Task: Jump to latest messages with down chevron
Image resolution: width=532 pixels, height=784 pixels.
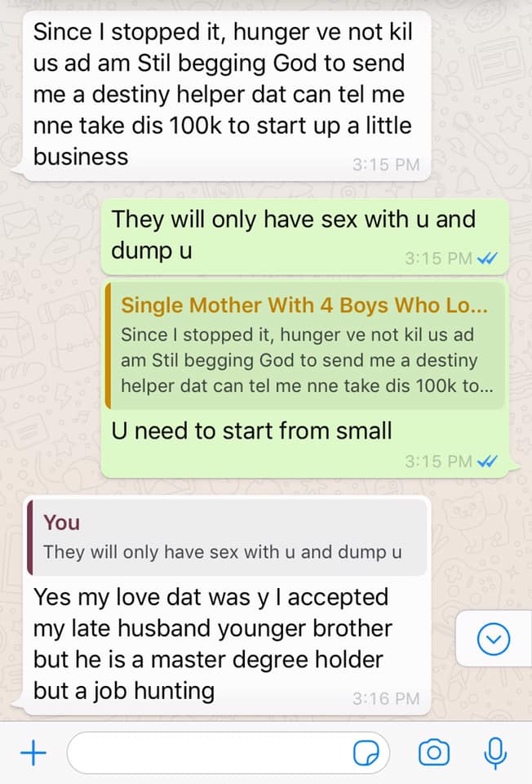Action: (494, 639)
